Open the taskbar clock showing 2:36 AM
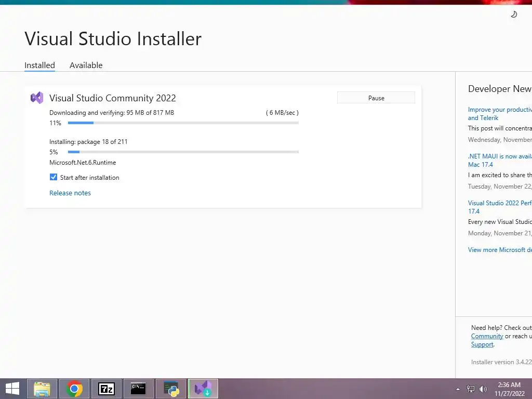532x399 pixels. (509, 389)
